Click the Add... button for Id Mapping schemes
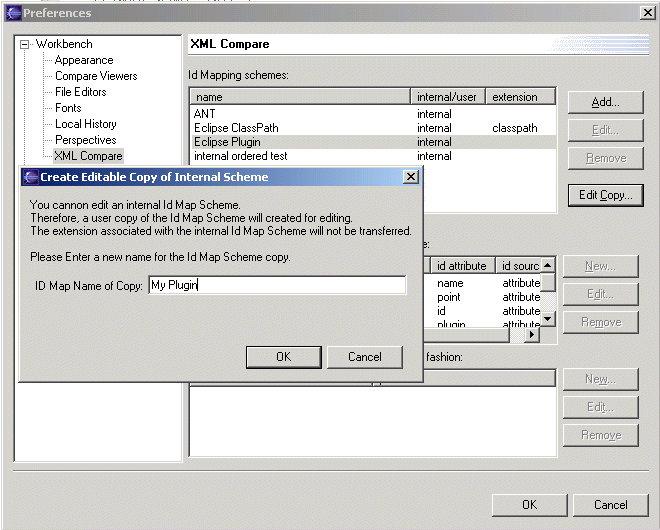Image resolution: width=660 pixels, height=530 pixels. (605, 102)
